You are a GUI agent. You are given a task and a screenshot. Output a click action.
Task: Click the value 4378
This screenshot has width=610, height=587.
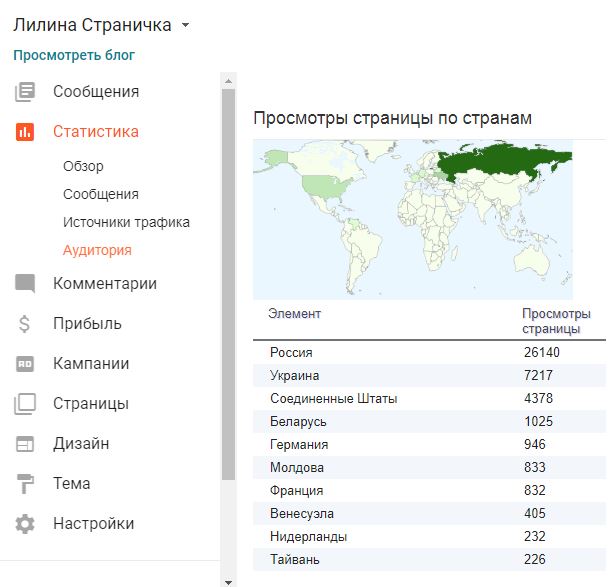538,398
